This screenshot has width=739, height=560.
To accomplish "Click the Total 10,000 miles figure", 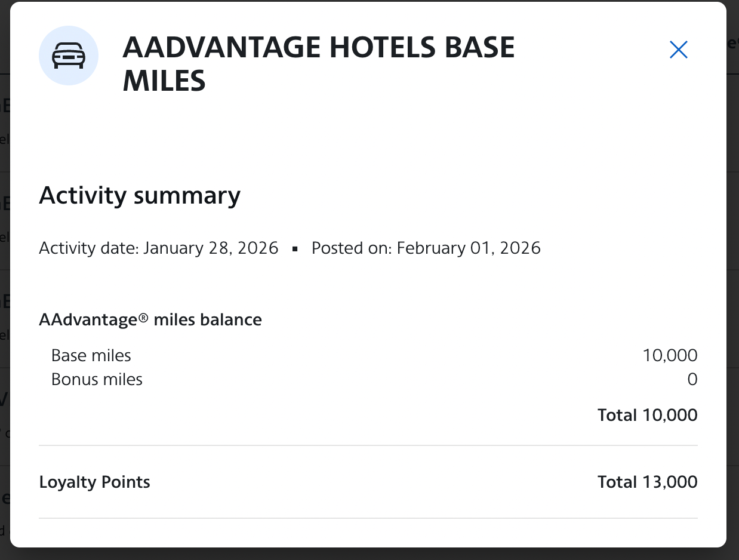I will tap(647, 415).
